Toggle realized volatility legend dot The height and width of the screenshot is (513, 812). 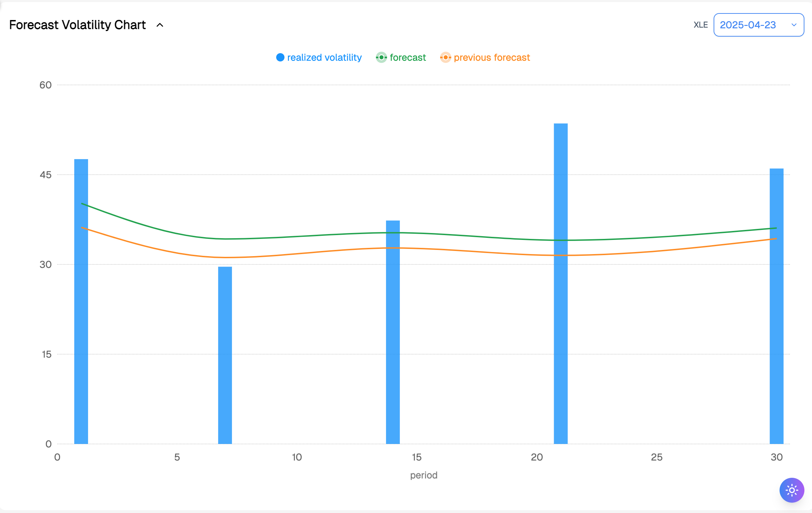[x=280, y=57]
